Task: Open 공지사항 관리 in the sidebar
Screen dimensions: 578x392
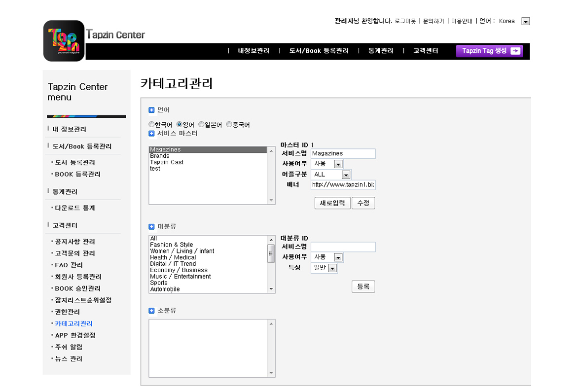Action: tap(75, 242)
